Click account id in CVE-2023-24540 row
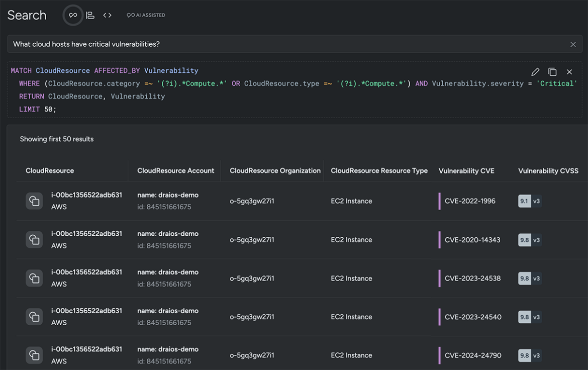 (x=164, y=323)
